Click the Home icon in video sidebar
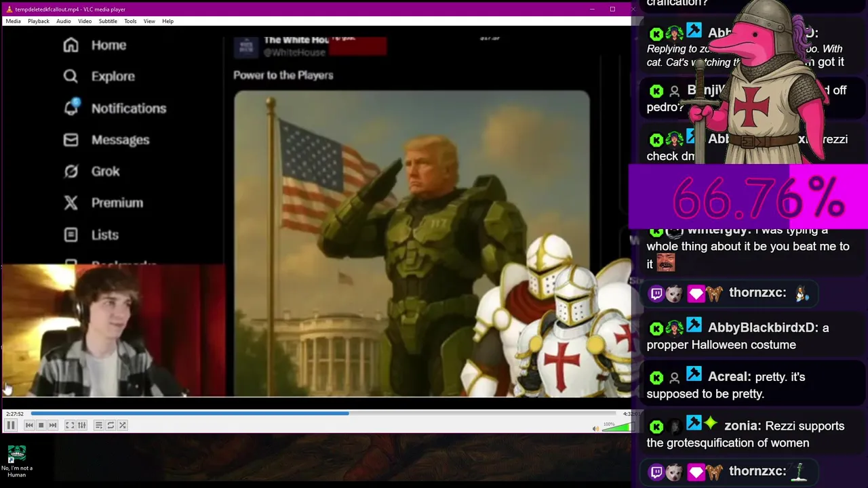Image resolution: width=868 pixels, height=488 pixels. tap(71, 45)
